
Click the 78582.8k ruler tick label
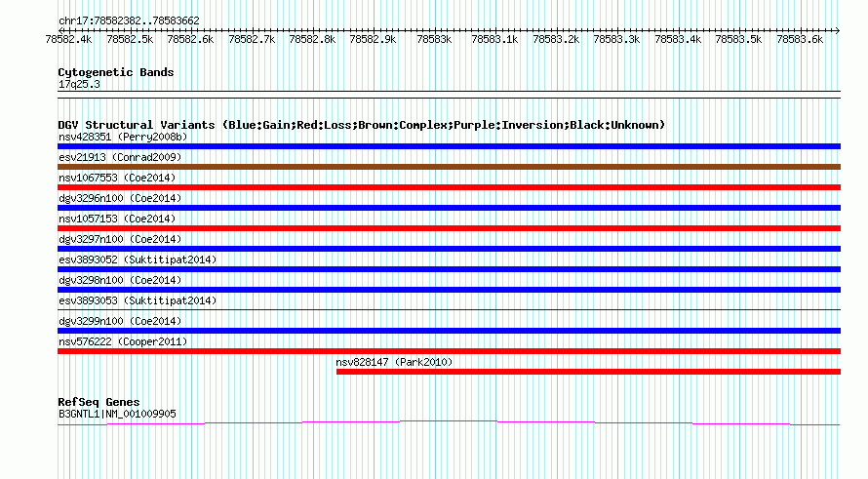312,39
